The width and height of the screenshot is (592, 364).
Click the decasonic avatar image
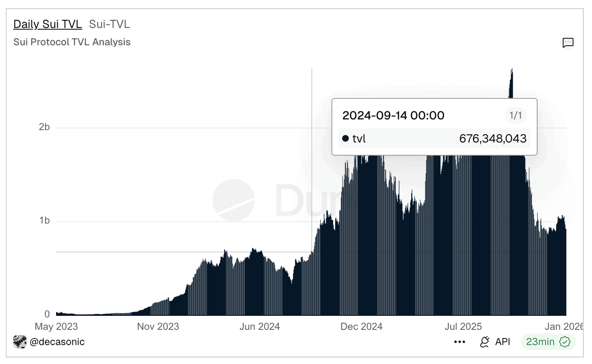click(x=20, y=342)
